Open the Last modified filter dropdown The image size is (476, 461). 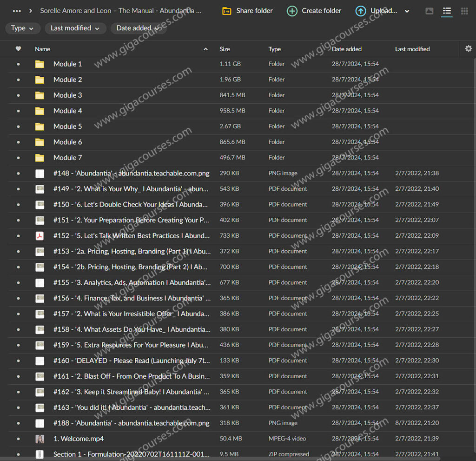click(x=75, y=28)
